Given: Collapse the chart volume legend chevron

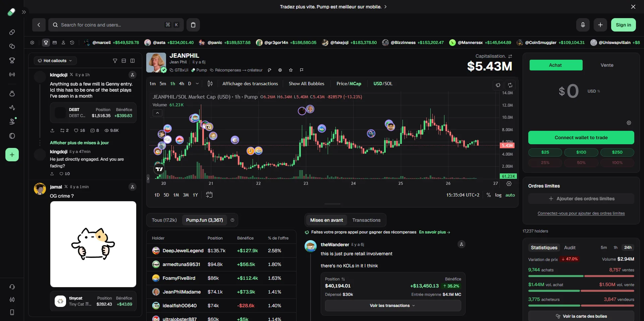Looking at the screenshot, I should (x=157, y=113).
